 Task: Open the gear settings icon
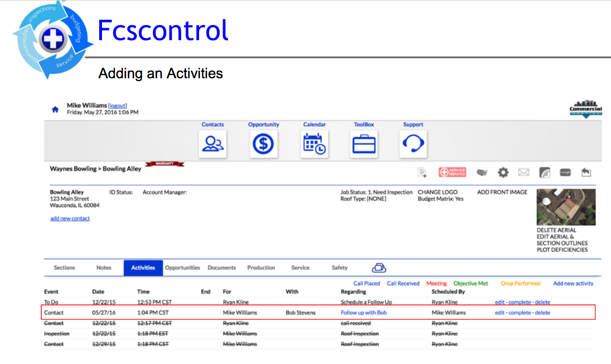click(503, 173)
